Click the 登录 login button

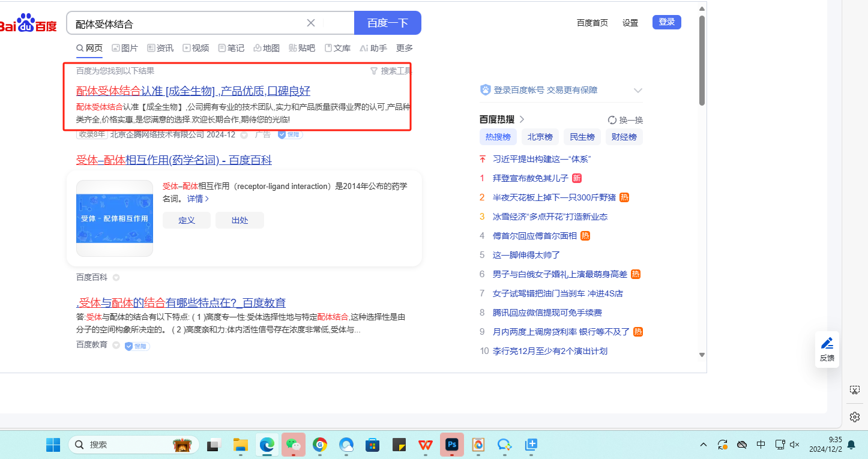(x=666, y=22)
